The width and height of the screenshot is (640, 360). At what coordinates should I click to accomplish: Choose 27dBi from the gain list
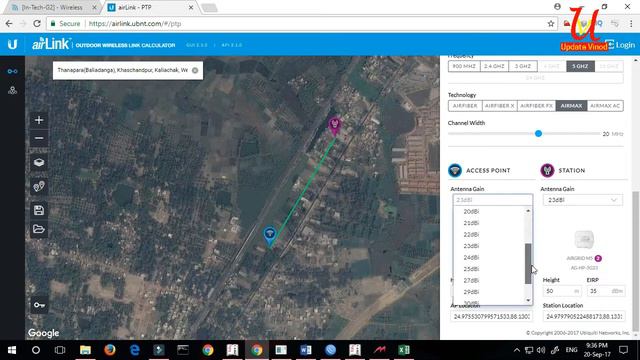pyautogui.click(x=471, y=280)
